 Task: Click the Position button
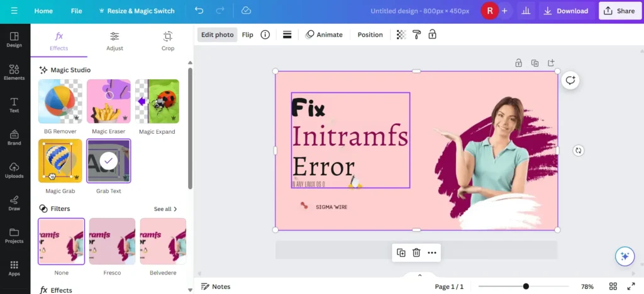370,35
